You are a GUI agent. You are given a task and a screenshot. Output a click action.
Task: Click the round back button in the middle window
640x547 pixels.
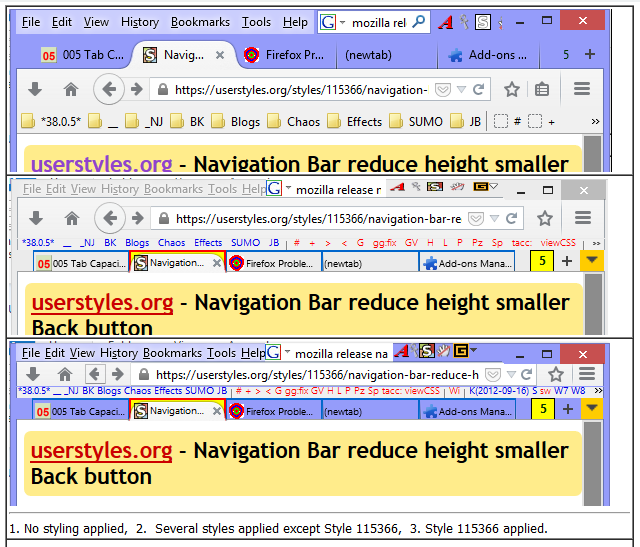click(109, 218)
